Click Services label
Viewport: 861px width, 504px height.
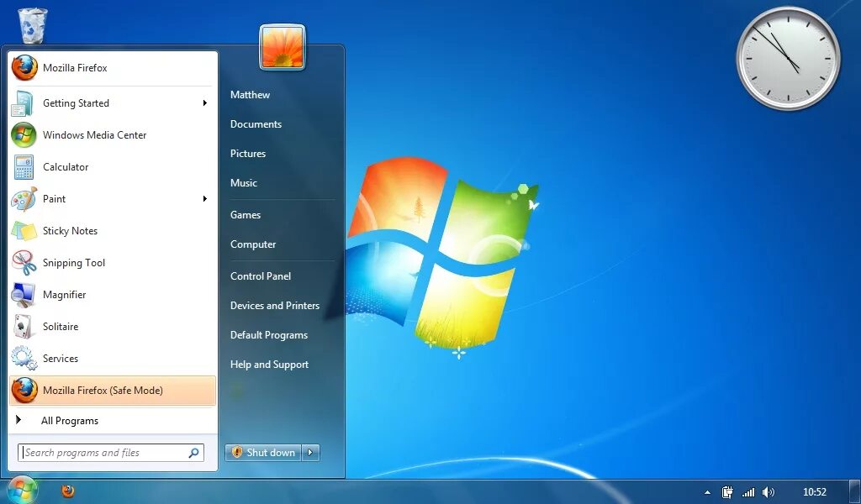61,358
